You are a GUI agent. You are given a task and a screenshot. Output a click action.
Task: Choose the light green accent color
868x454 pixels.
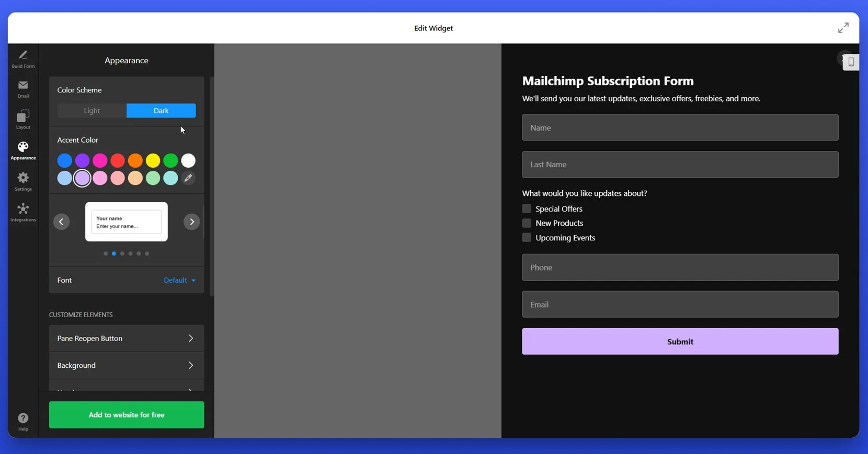(153, 178)
